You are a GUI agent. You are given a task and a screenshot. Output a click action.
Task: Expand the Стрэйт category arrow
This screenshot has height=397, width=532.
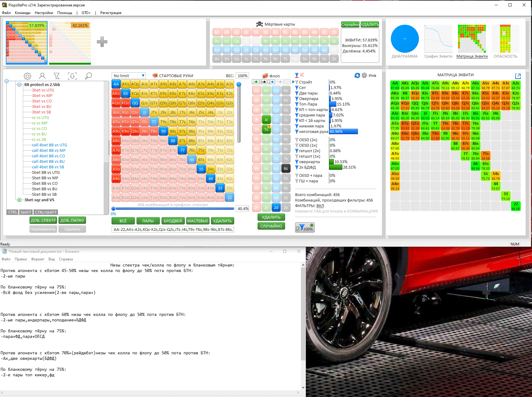pyautogui.click(x=293, y=82)
